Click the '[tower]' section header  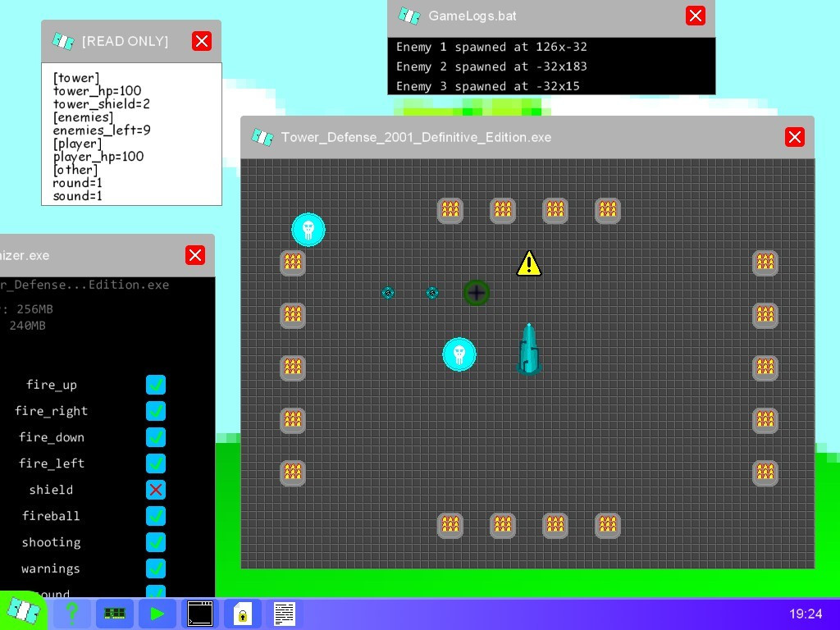pos(76,78)
